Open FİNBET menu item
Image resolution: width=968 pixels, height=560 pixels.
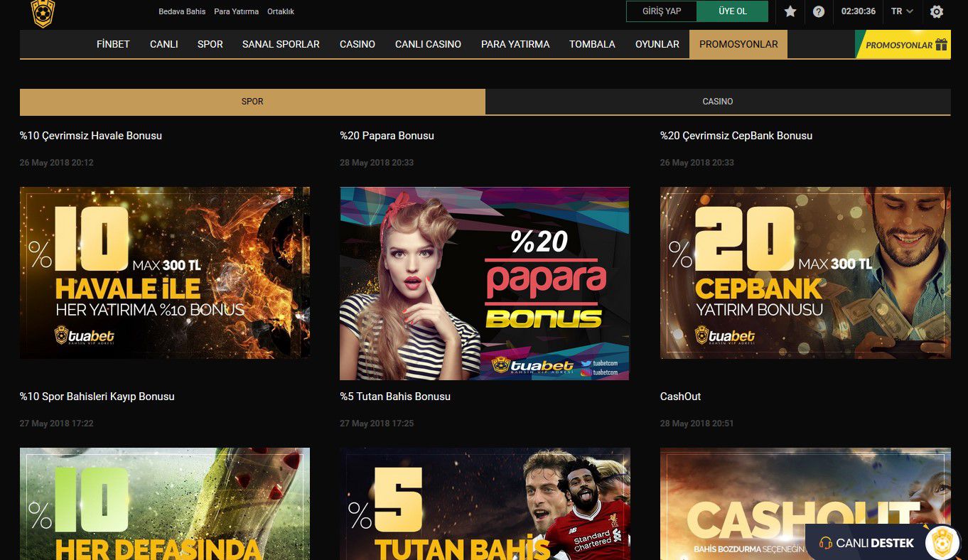coord(113,44)
